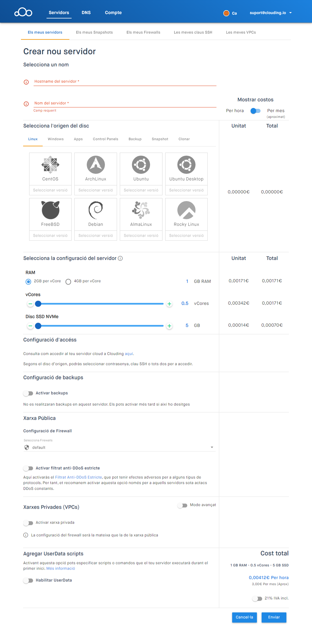Viewport: 312px width, 644px height.
Task: Choose the ArchLinux logo tile
Action: tap(96, 165)
